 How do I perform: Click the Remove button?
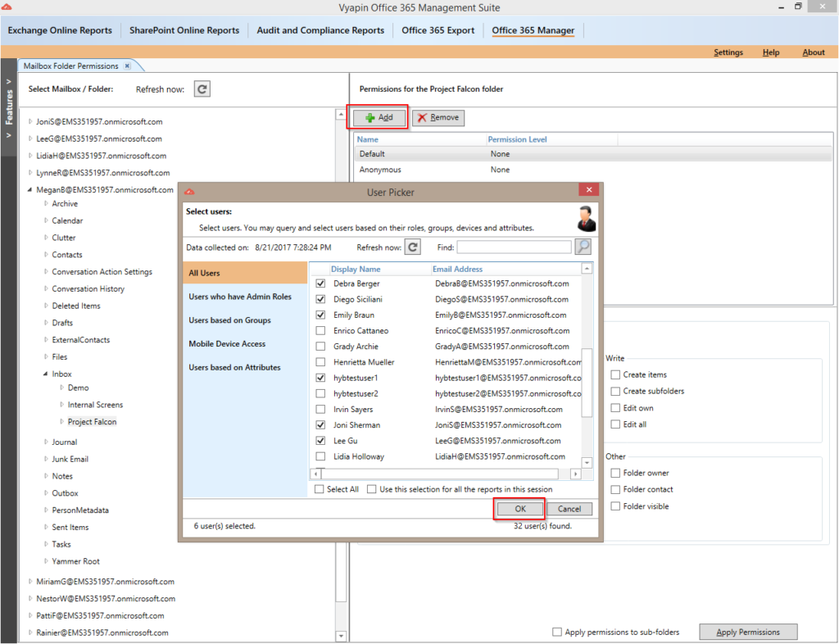[x=438, y=118]
